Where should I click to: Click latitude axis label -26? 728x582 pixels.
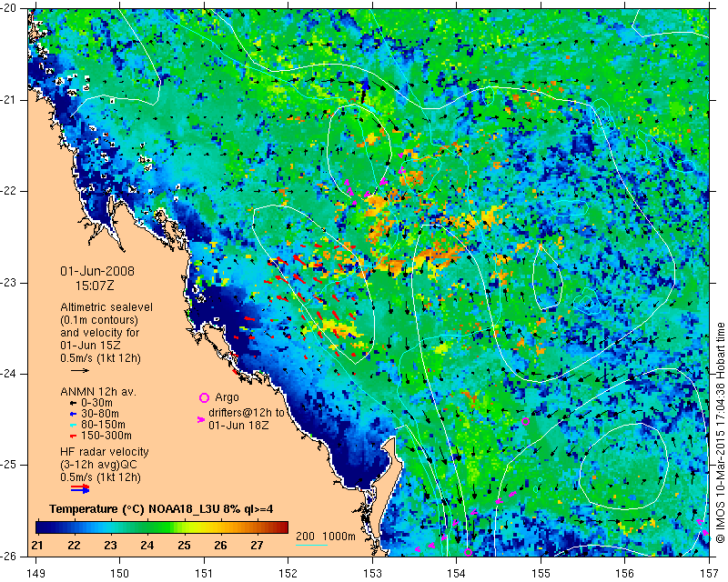point(8,556)
